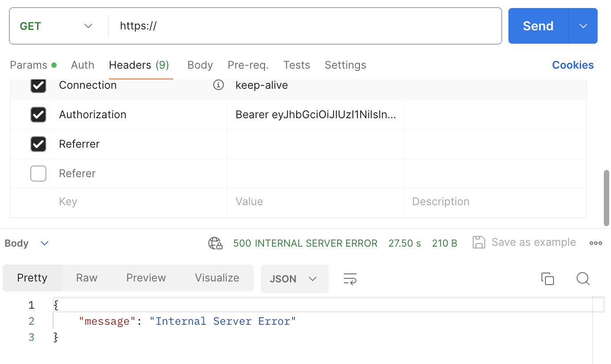The height and width of the screenshot is (364, 611).
Task: Change the response format from JSON
Action: coord(294,278)
